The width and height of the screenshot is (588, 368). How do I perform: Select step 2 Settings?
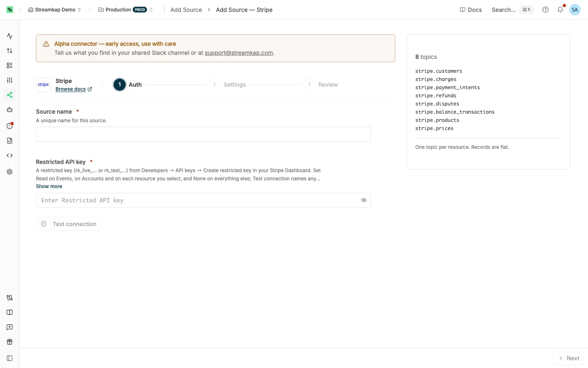[228, 85]
